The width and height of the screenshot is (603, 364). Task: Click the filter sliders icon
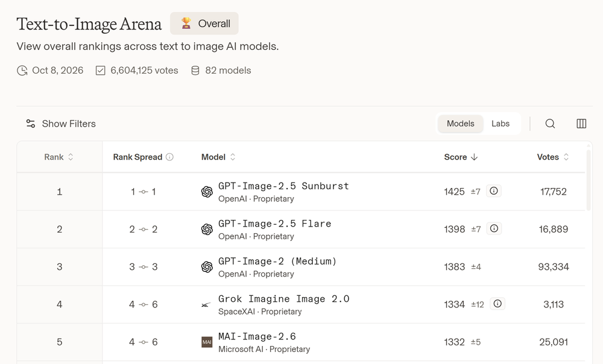tap(30, 124)
